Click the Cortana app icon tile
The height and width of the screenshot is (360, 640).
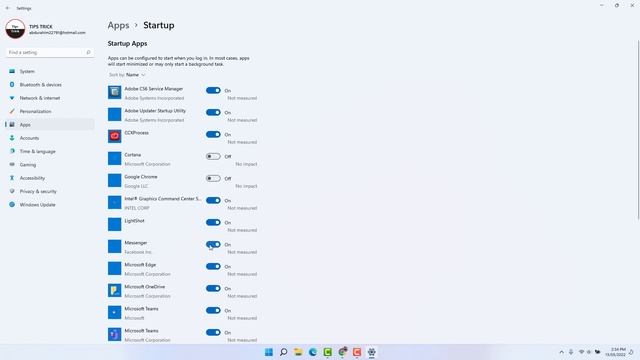click(x=115, y=158)
